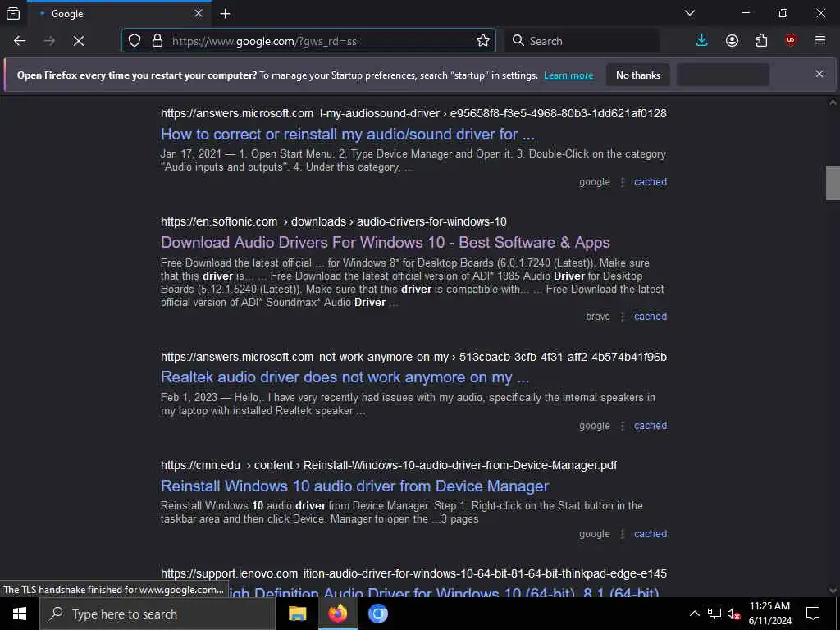840x630 pixels.
Task: Dismiss the startup notification bar
Action: tap(819, 74)
